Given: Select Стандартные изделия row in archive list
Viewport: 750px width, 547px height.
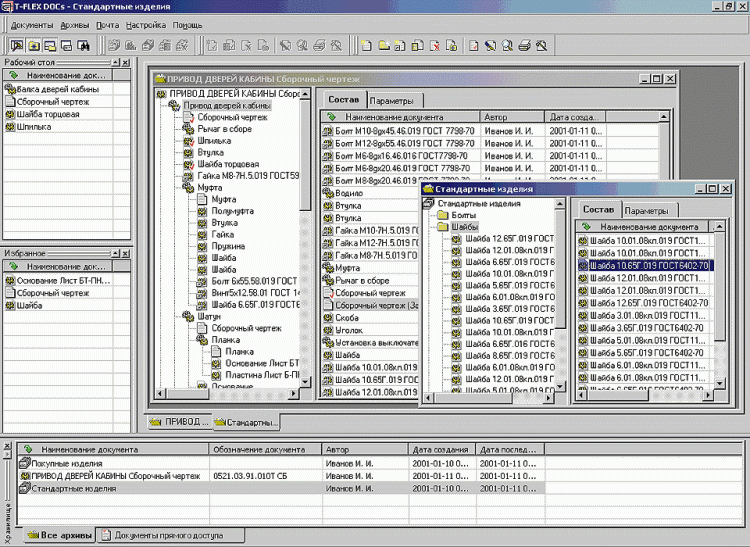Looking at the screenshot, I should 281,488.
